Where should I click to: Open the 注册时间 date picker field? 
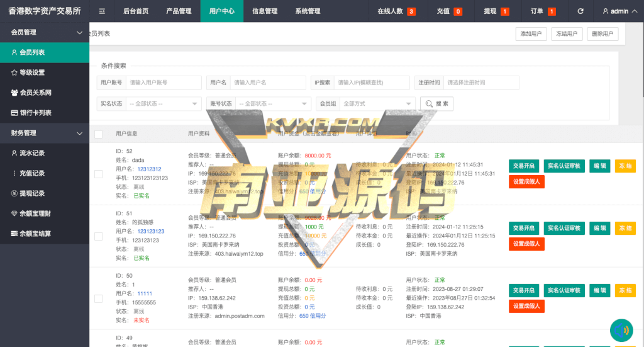tap(481, 82)
